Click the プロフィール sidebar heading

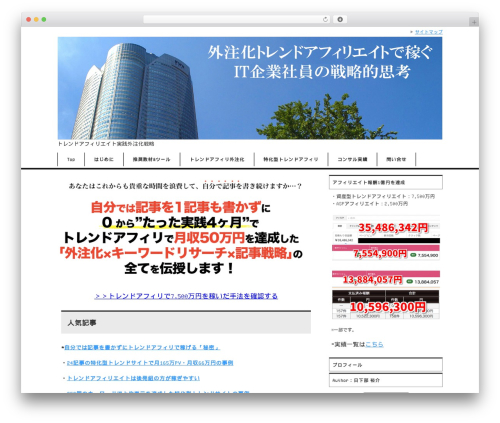[x=386, y=365]
